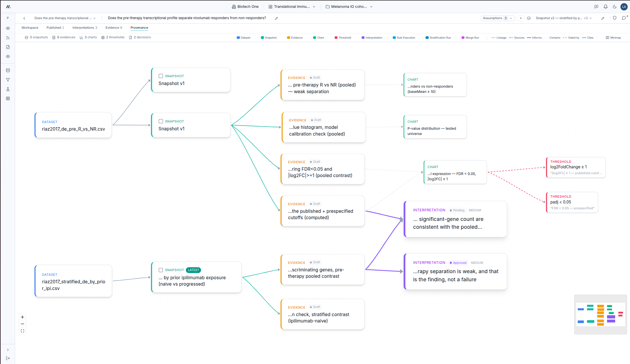Edit the question title pencil icon
630x364 pixels.
pos(276,18)
